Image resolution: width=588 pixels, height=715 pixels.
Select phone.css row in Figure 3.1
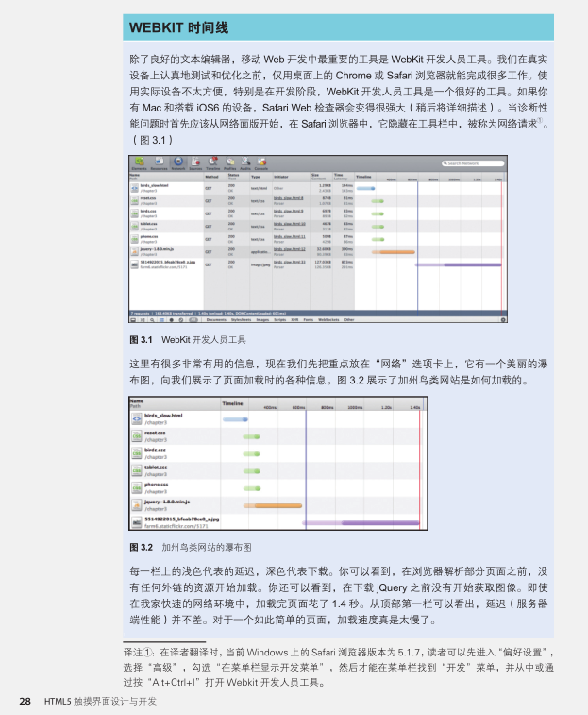coord(317,239)
